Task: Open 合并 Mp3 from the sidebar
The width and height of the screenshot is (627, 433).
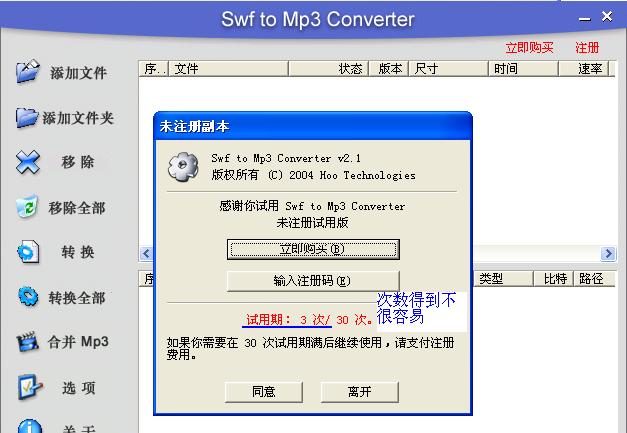Action: [x=78, y=342]
